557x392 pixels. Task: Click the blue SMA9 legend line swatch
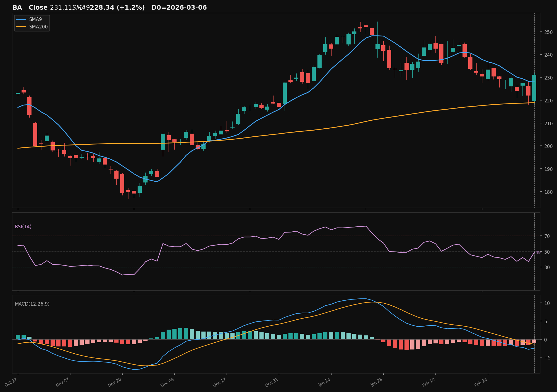click(21, 19)
